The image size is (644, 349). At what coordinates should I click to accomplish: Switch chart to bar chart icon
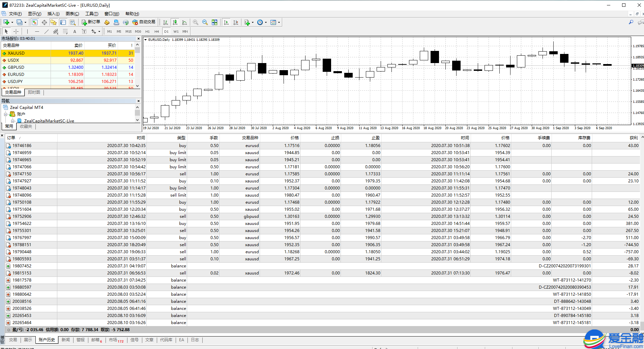(166, 22)
